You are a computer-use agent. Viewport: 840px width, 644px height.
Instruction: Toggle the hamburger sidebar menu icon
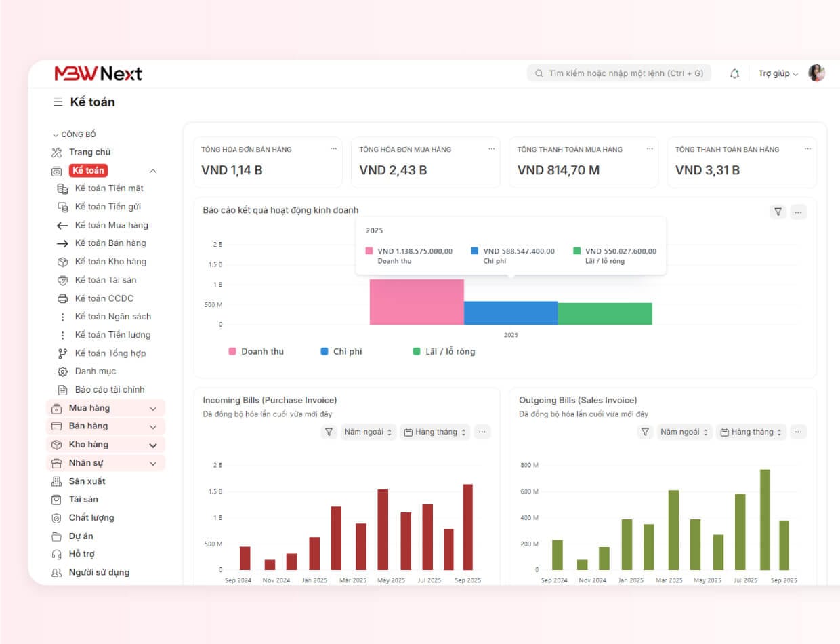coord(58,102)
